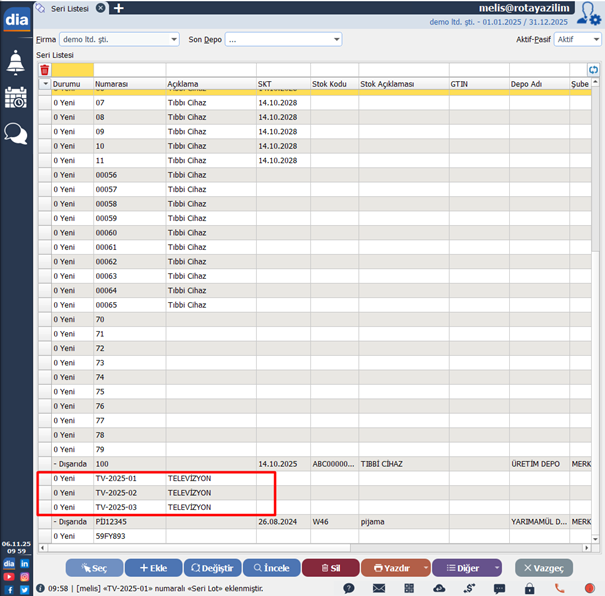The image size is (605, 596).
Task: Click the mail envelope icon in status bar
Action: (380, 589)
